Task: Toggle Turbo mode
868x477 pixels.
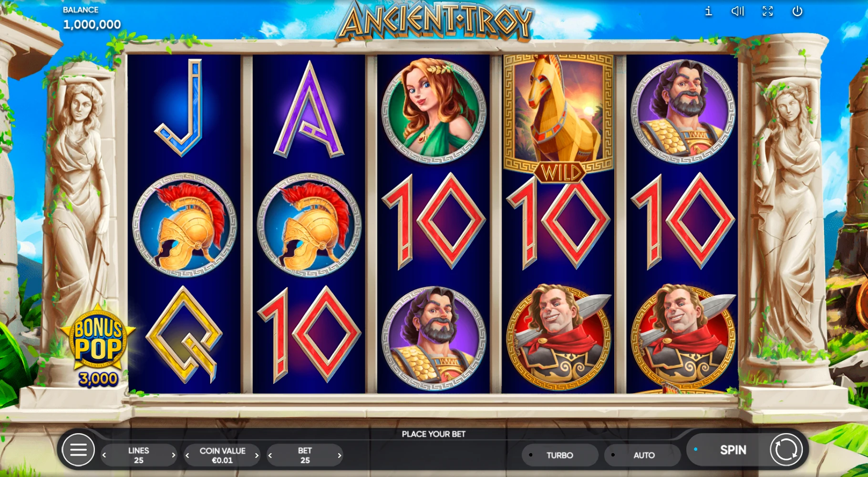Action: tap(559, 455)
